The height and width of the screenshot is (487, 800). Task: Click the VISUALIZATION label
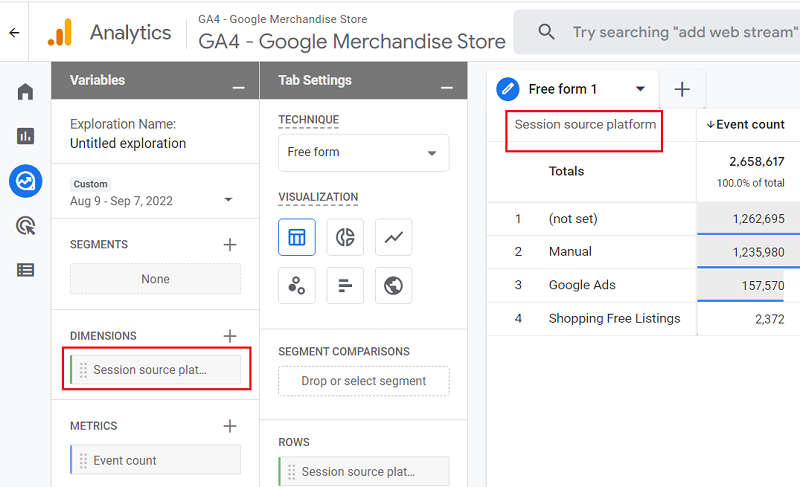(x=318, y=197)
